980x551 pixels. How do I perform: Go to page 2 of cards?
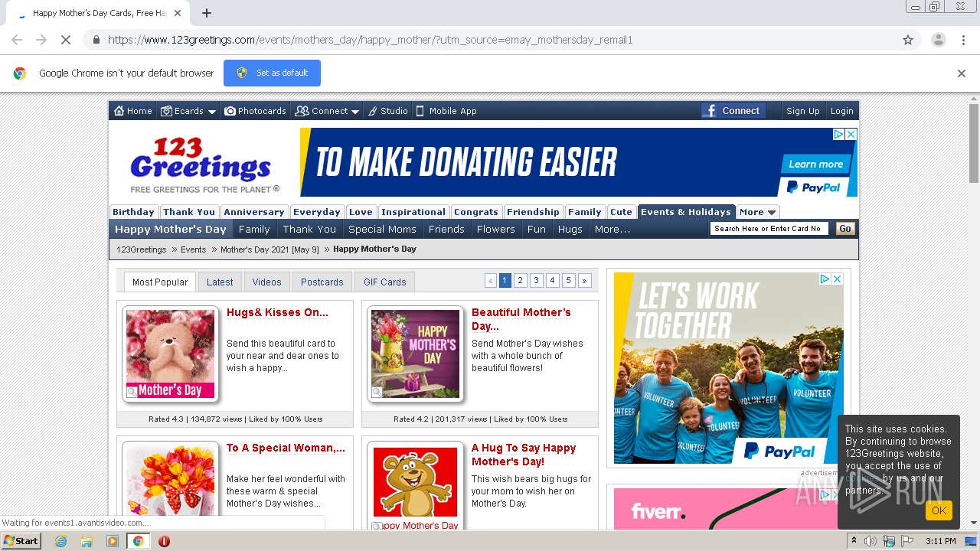(x=521, y=281)
